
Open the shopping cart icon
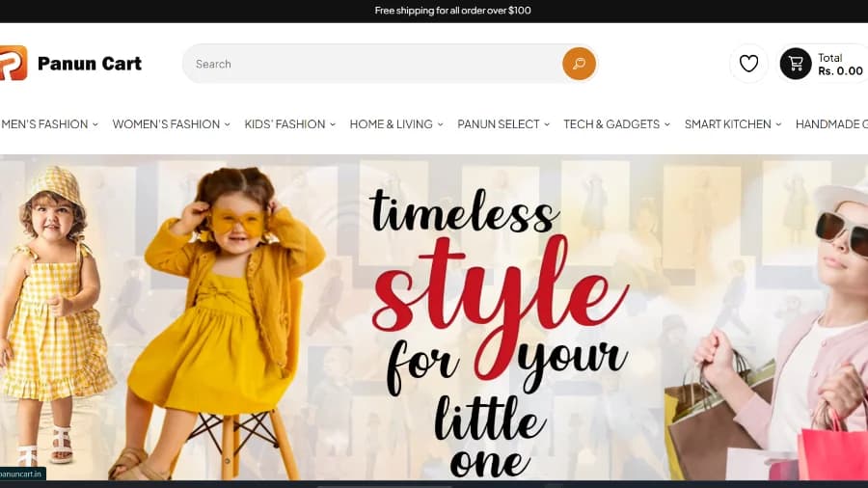pyautogui.click(x=796, y=64)
